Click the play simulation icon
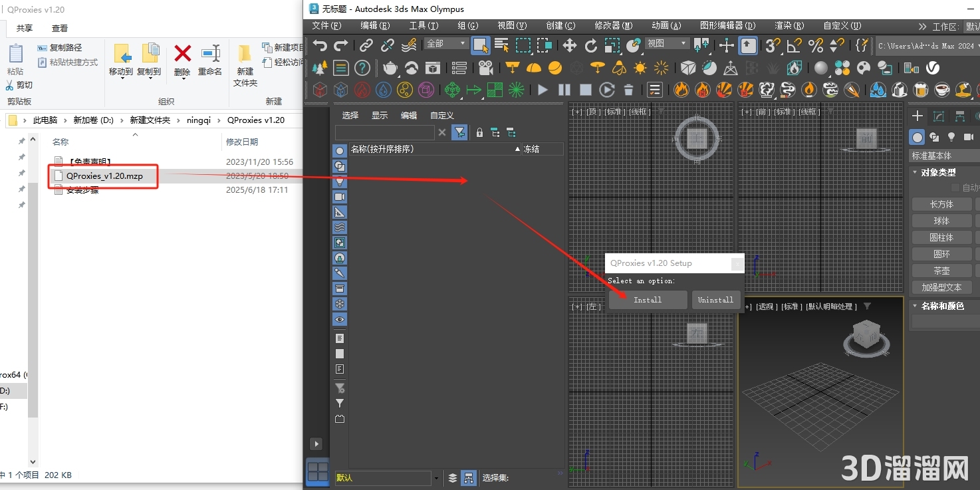The height and width of the screenshot is (490, 980). (543, 90)
